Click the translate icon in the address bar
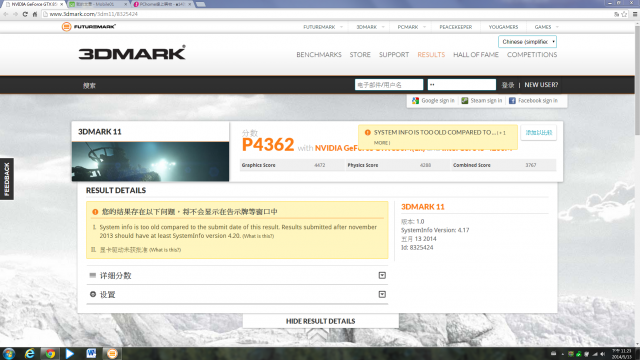This screenshot has width=640, height=360. pyautogui.click(x=616, y=14)
